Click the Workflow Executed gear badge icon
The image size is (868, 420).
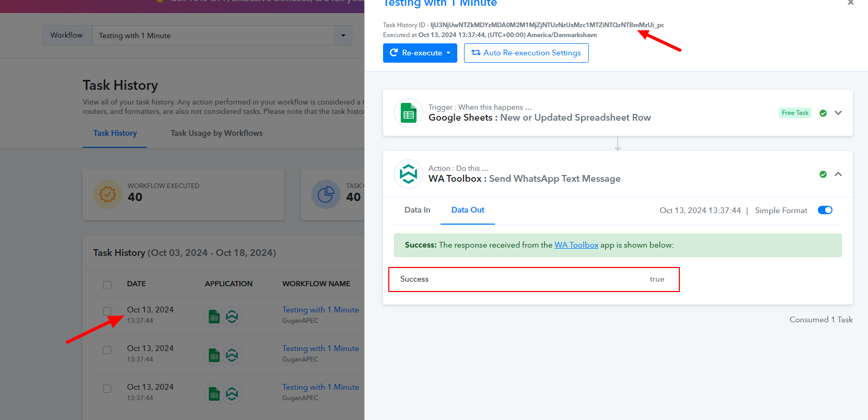108,194
